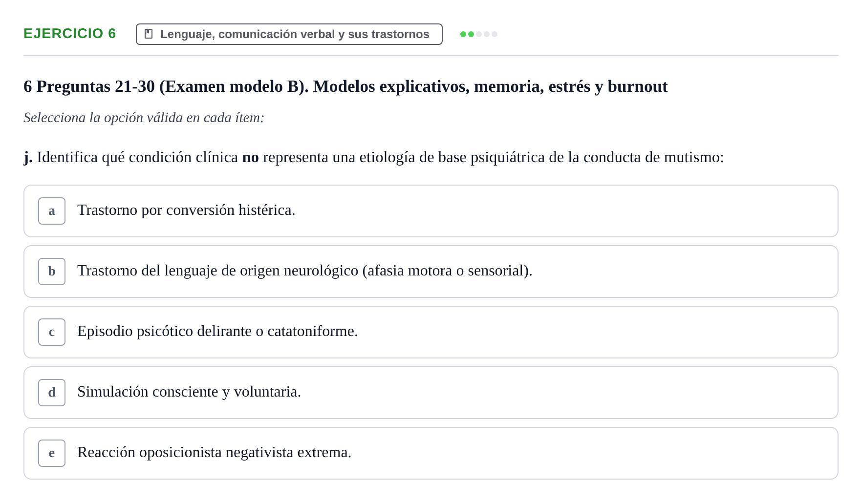Screen dimensions: 862x504
Task: Click the letter 'a' answer badge
Action: 52,211
